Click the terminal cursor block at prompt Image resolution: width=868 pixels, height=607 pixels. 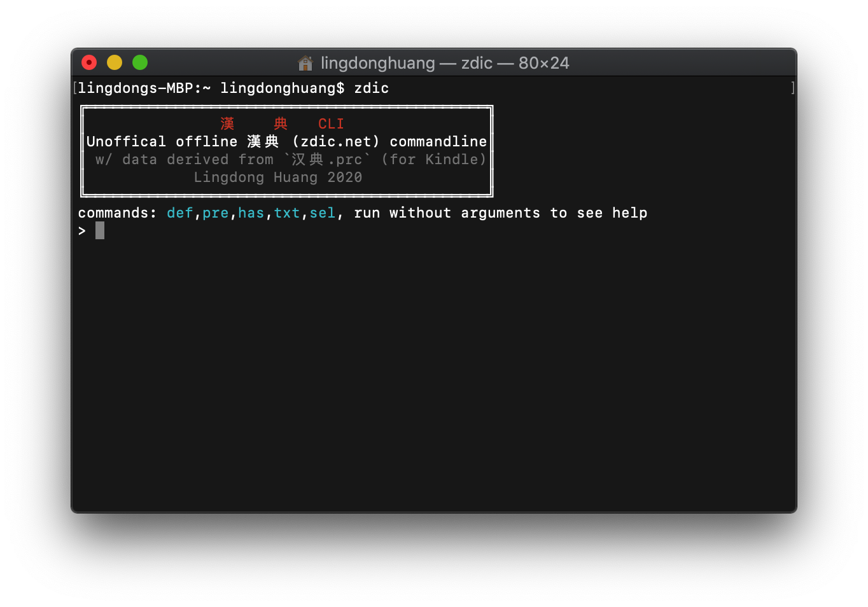100,230
